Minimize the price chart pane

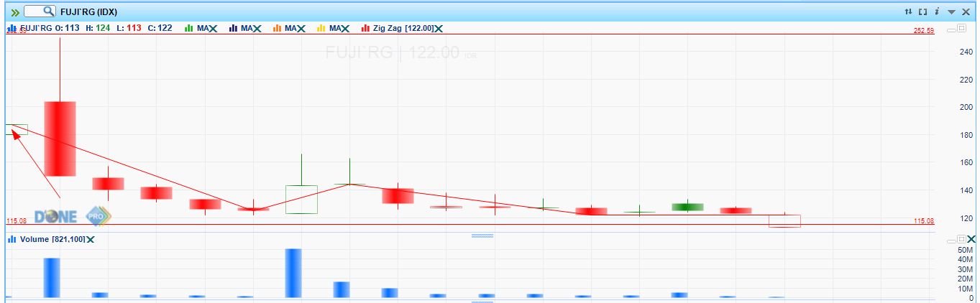pyautogui.click(x=952, y=29)
